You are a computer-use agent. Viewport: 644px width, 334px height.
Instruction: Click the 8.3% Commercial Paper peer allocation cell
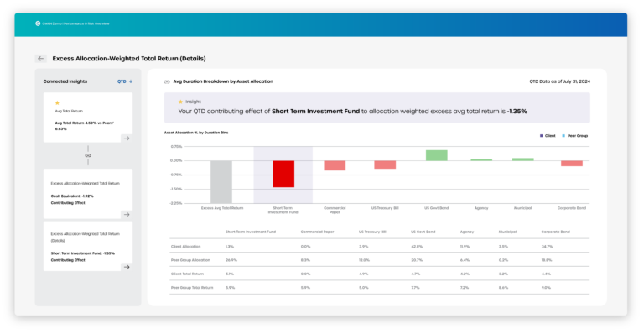click(x=305, y=260)
